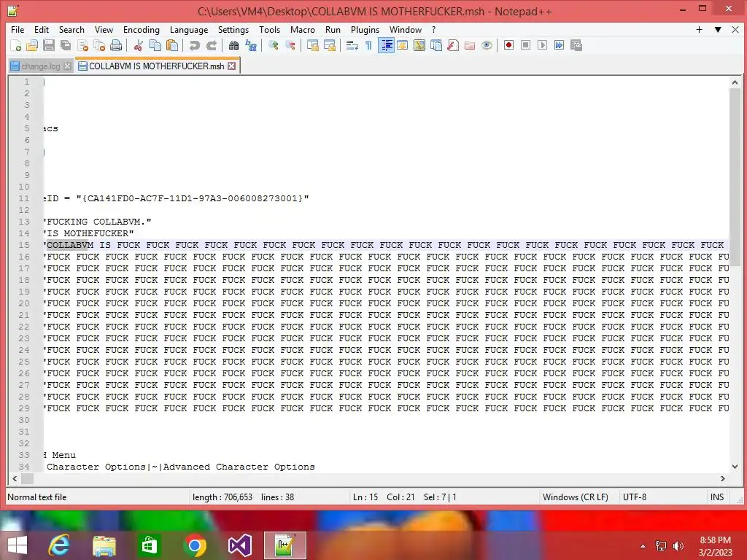The height and width of the screenshot is (560, 747).
Task: Open the Document List panel icon
Action: [436, 45]
